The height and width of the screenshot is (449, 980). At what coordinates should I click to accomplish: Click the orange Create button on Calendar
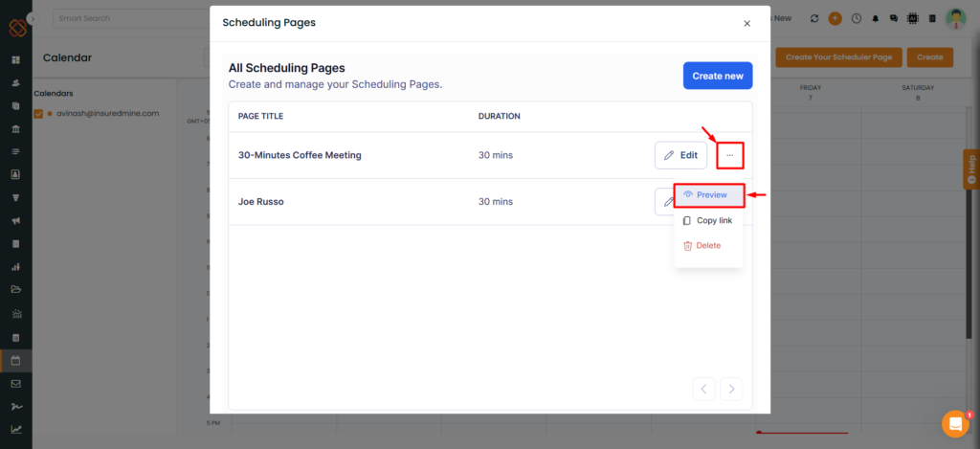[x=930, y=57]
